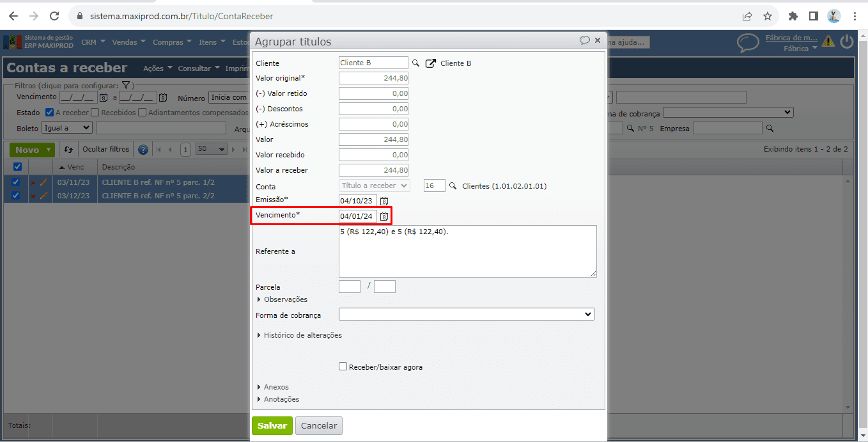Click the Fábrica de m... link
868x442 pixels.
791,38
